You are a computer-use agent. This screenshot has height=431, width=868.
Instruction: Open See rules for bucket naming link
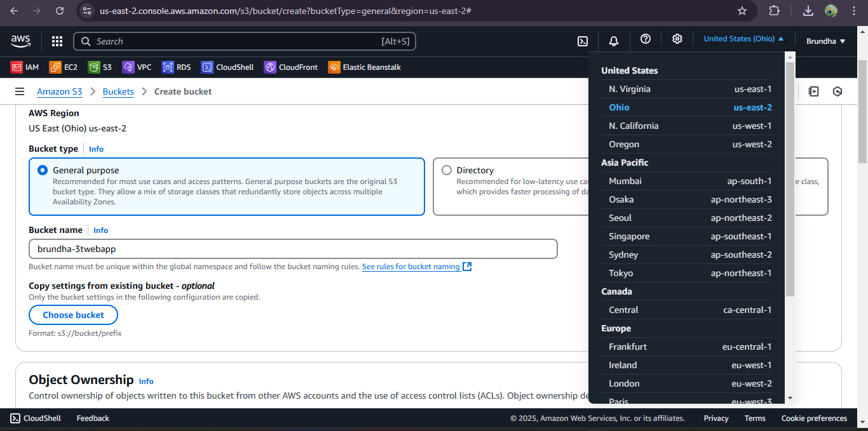(x=417, y=267)
